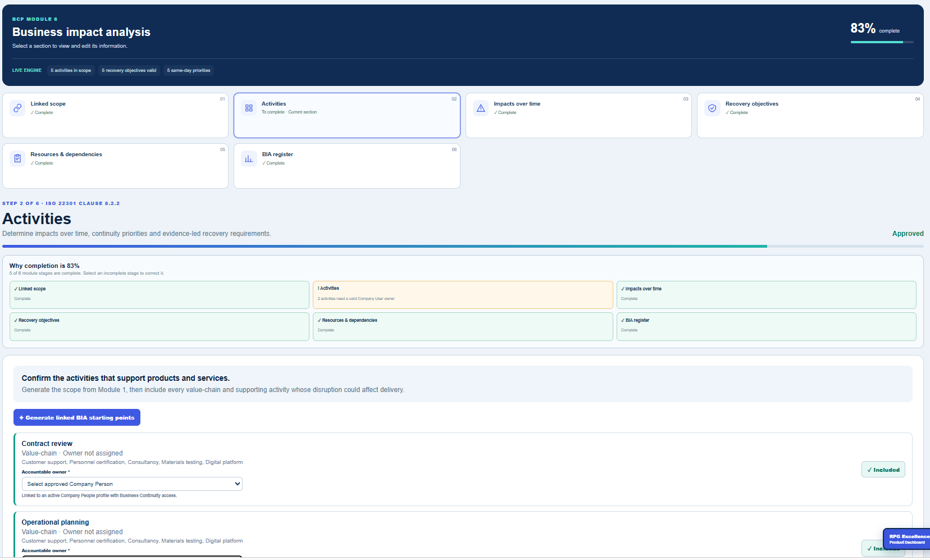Open the Linked scope section card
The image size is (930, 560).
coord(115,115)
